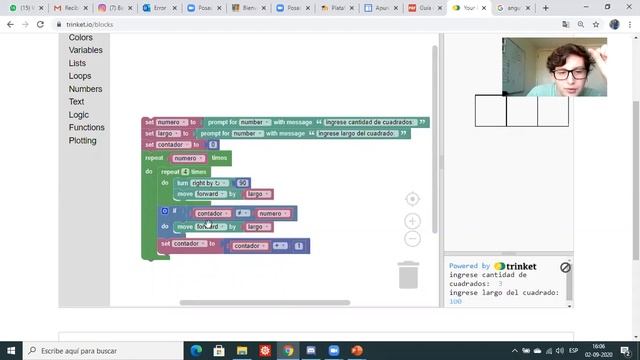Open the Colors block category
This screenshot has height=360, width=640.
coord(80,38)
